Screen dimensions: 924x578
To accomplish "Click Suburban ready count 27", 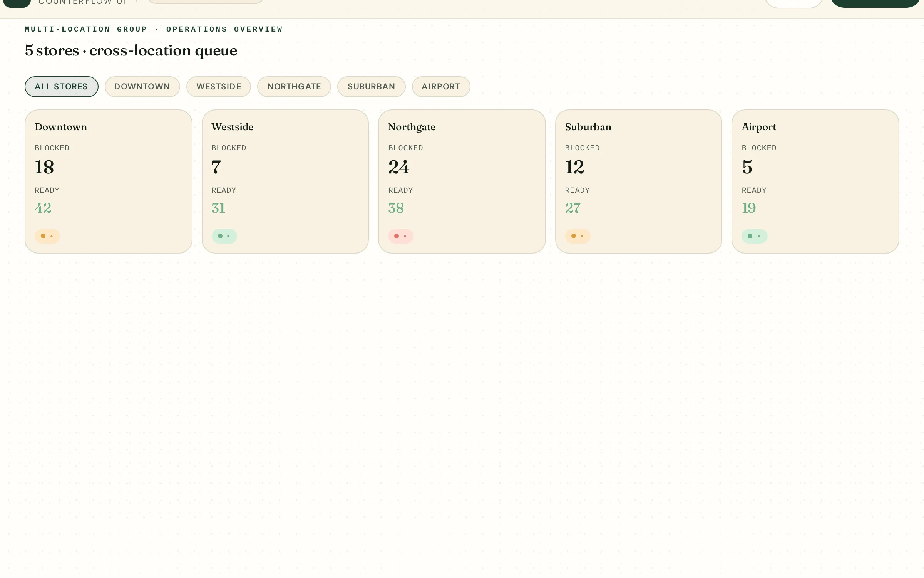I will coord(573,208).
